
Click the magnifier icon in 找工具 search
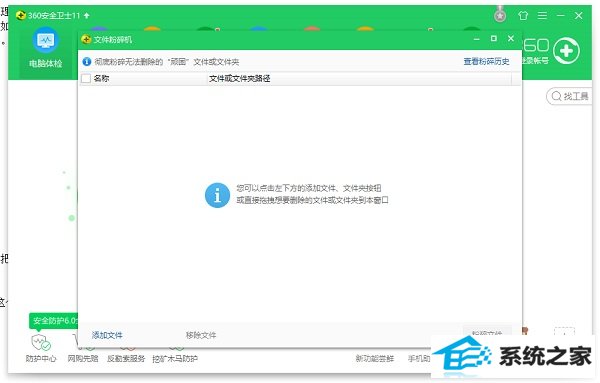pos(556,96)
